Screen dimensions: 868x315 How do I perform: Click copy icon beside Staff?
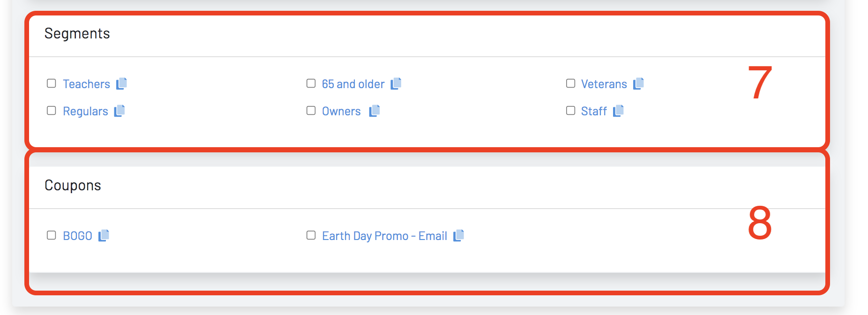pyautogui.click(x=618, y=111)
